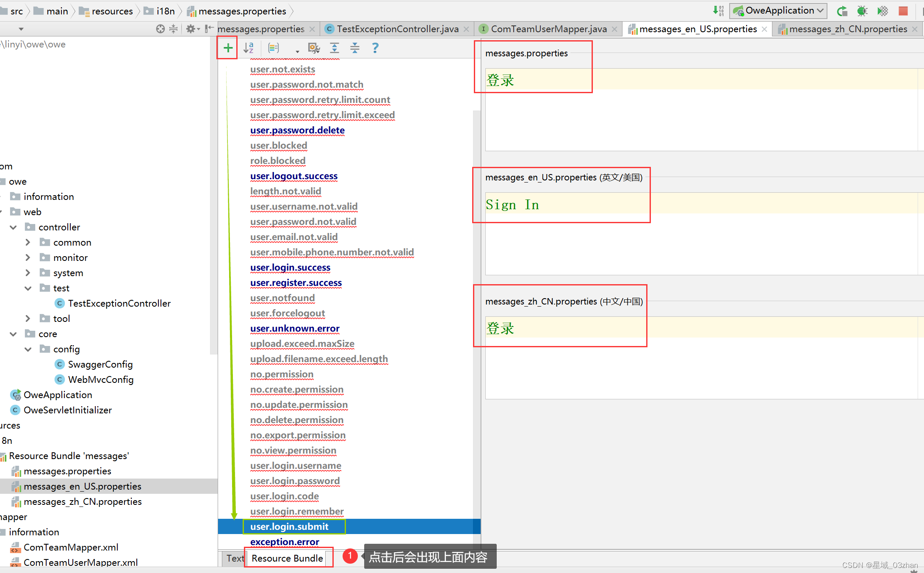Open the OweApplication run configuration dropdown
The height and width of the screenshot is (573, 924).
point(819,11)
